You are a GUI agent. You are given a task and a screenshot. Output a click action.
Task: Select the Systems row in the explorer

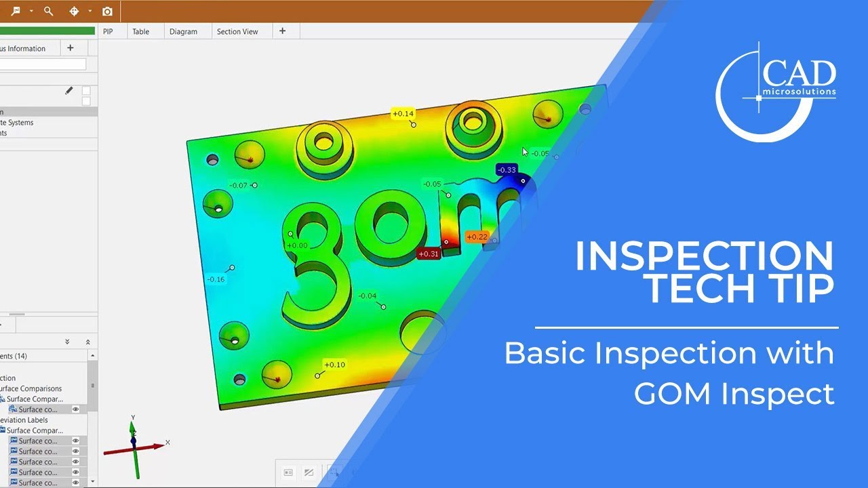click(49, 123)
